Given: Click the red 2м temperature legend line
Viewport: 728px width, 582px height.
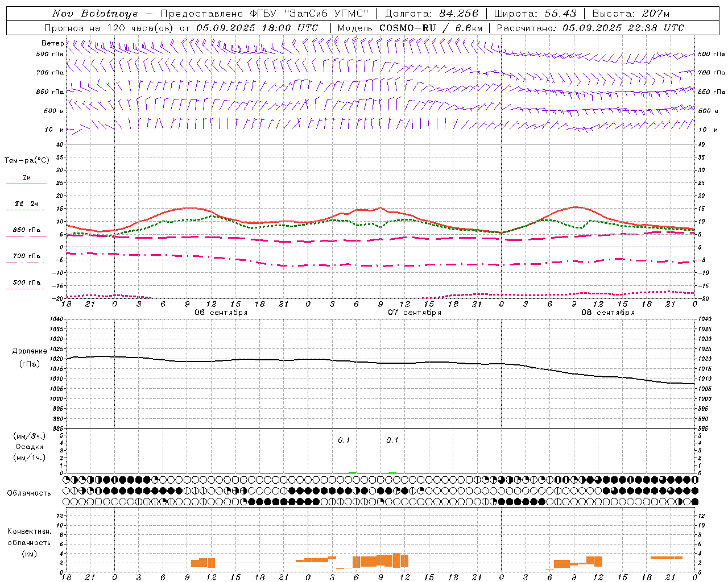Looking at the screenshot, I should pos(26,184).
